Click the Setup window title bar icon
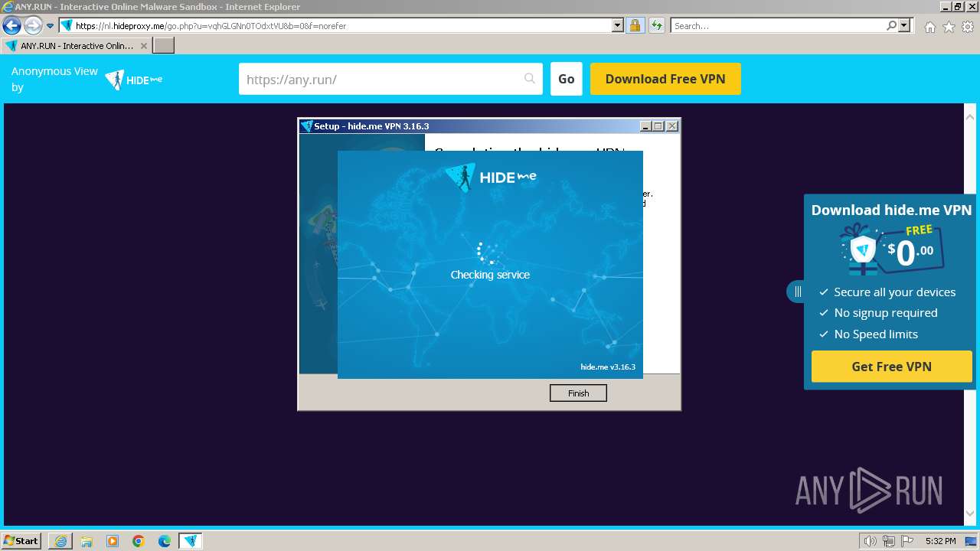Image resolution: width=980 pixels, height=551 pixels. tap(306, 126)
